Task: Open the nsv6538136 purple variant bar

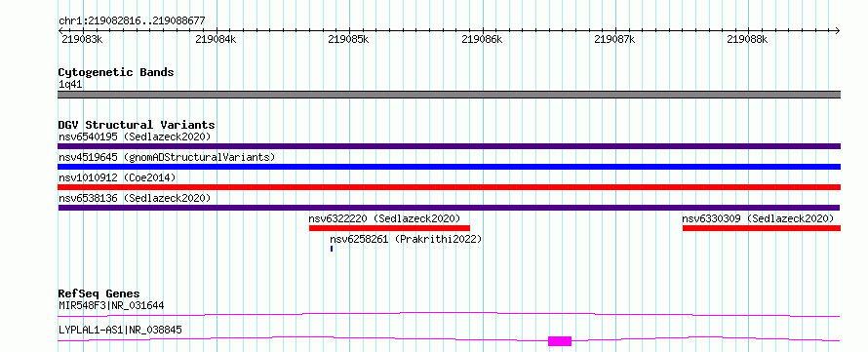Action: [x=449, y=208]
